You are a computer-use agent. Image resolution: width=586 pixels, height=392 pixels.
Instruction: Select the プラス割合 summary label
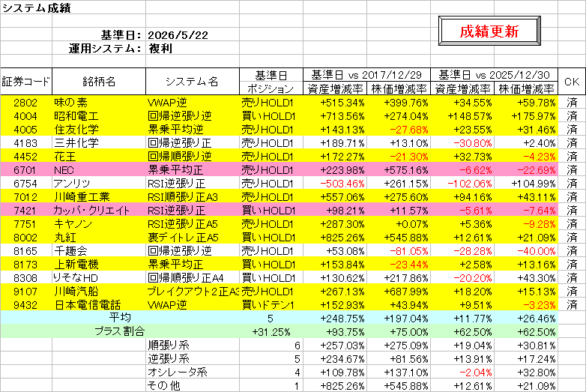[120, 331]
